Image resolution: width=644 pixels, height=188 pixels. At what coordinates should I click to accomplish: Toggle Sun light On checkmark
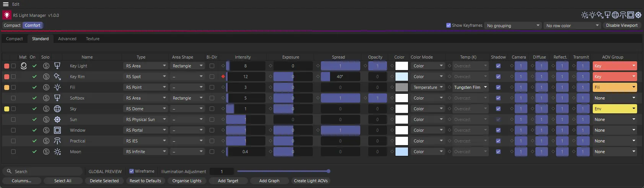[34, 119]
